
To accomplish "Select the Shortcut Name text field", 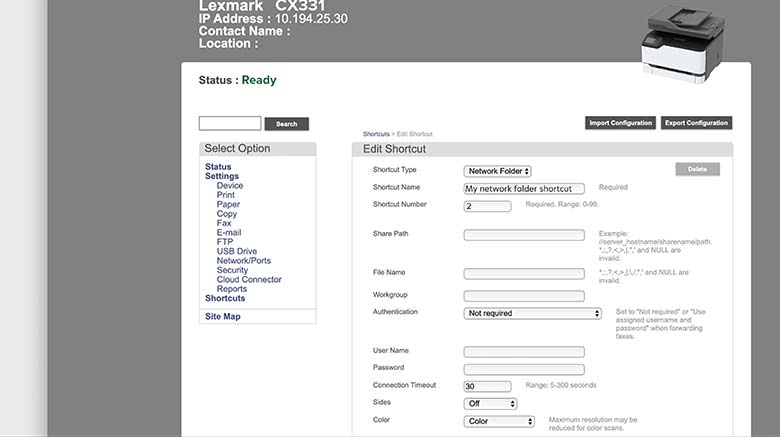I will pos(524,188).
